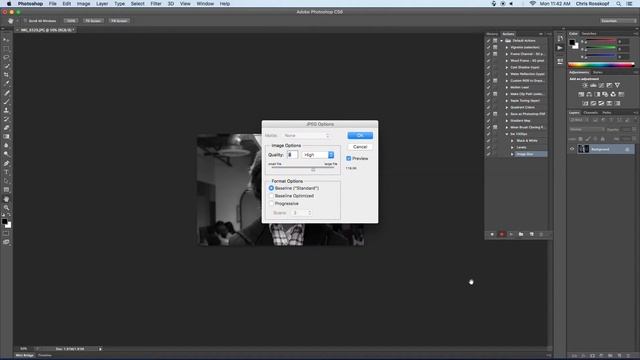Select the Pen tool
This screenshot has height=360, width=640.
point(6,163)
